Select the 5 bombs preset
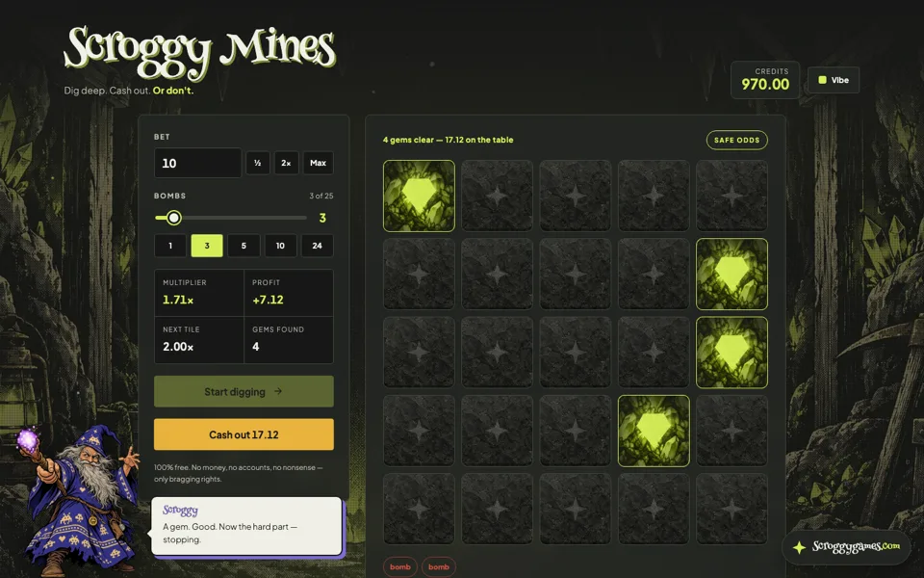The width and height of the screenshot is (924, 578). pos(244,246)
